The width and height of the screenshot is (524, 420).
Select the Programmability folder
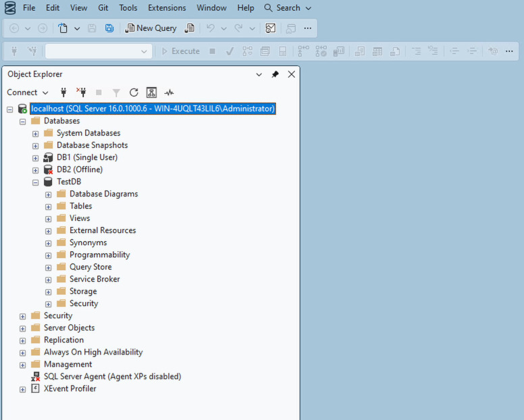coord(99,255)
